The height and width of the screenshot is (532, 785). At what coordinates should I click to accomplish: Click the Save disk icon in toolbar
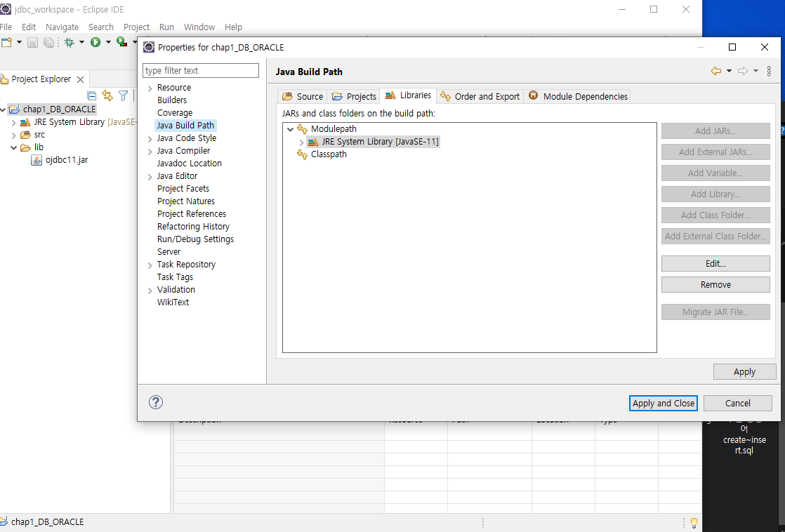[32, 43]
